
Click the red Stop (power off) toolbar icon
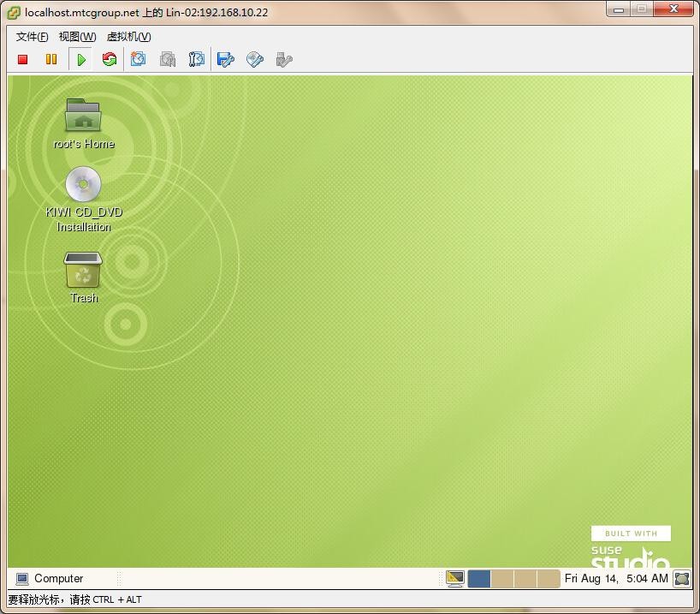(23, 59)
